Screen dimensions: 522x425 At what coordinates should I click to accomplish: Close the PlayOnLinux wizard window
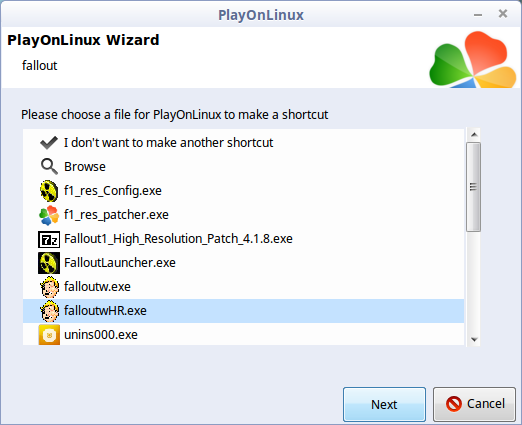[503, 14]
